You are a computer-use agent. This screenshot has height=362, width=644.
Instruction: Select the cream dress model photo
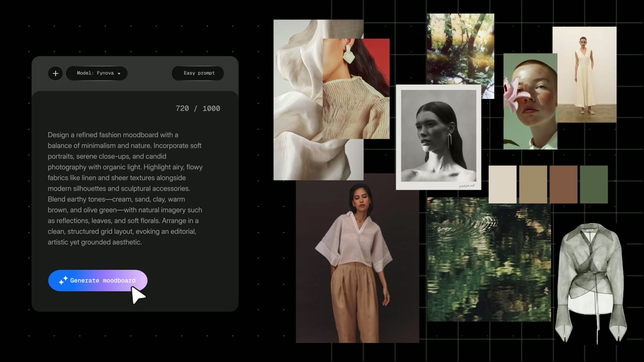click(x=584, y=74)
